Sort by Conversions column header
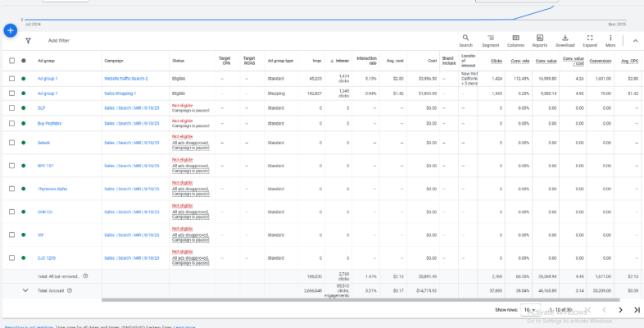This screenshot has width=644, height=328. (x=601, y=61)
